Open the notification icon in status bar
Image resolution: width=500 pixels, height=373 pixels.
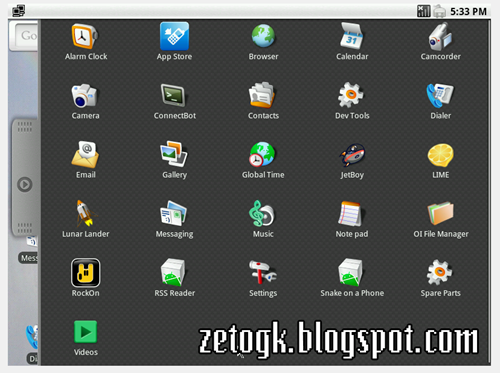pyautogui.click(x=18, y=11)
